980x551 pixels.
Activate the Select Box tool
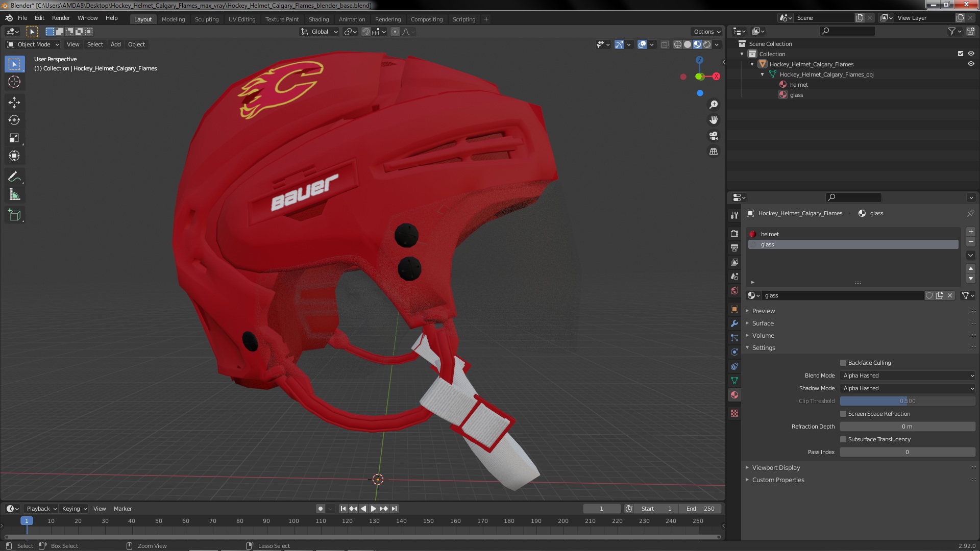[x=14, y=64]
